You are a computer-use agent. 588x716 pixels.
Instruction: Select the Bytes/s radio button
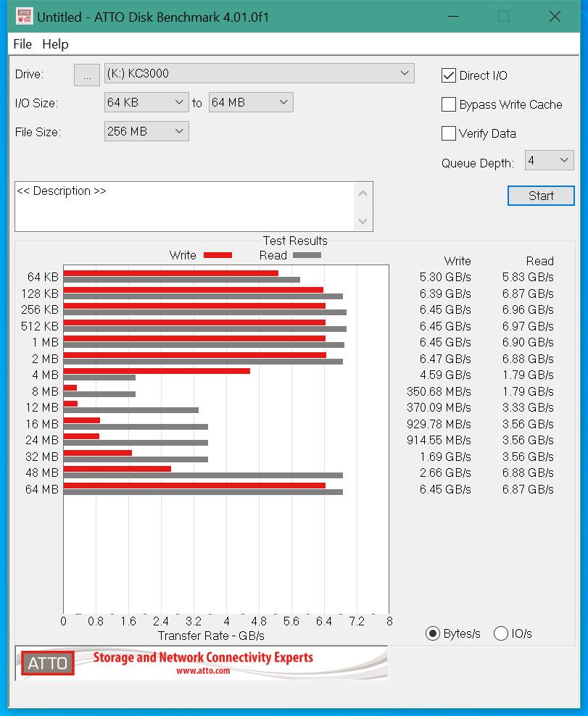(432, 633)
